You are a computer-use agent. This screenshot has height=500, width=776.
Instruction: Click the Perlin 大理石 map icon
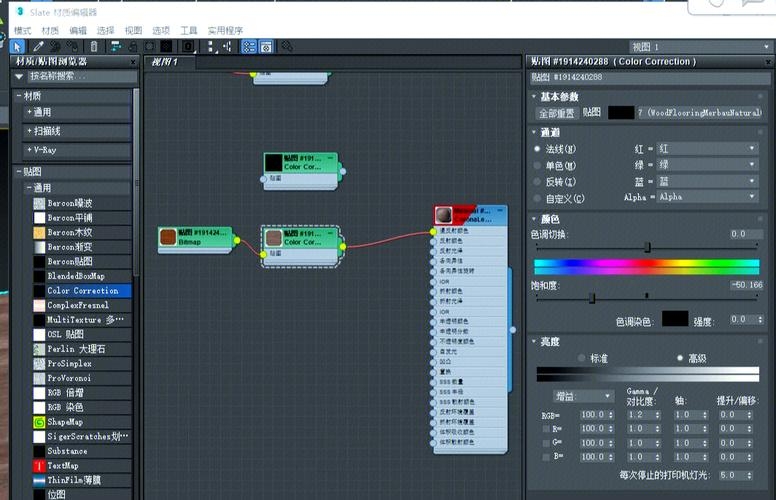click(39, 350)
